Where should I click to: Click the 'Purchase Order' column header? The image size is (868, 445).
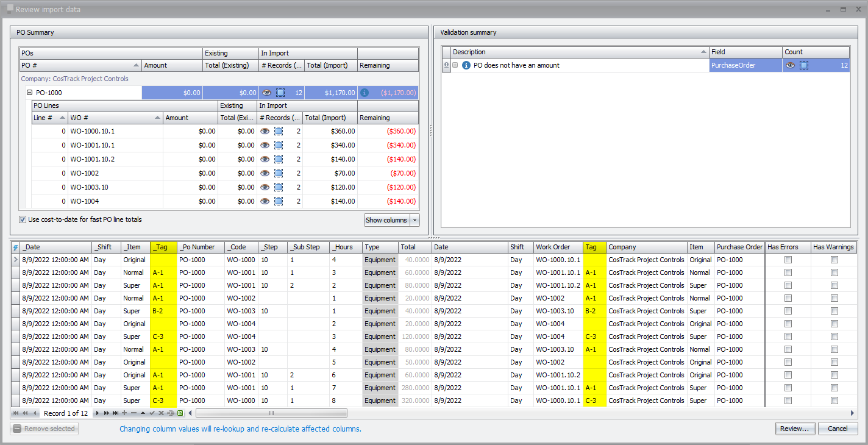[739, 247]
